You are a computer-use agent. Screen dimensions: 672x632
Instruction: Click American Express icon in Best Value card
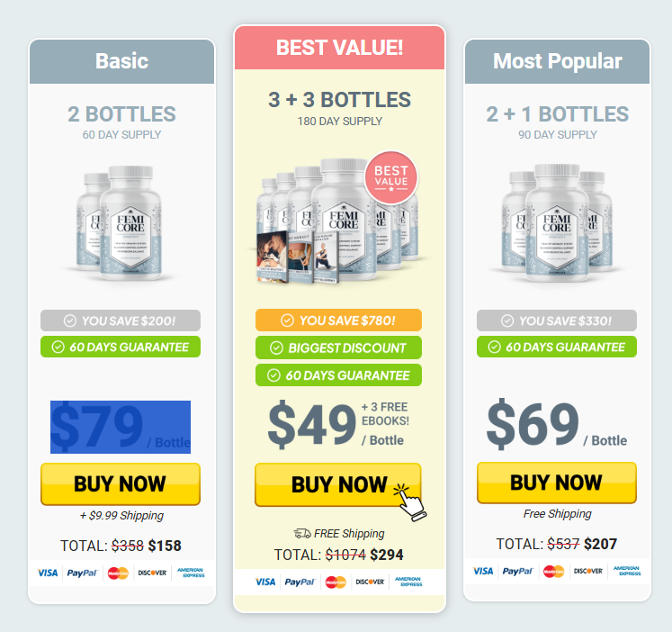tap(408, 582)
